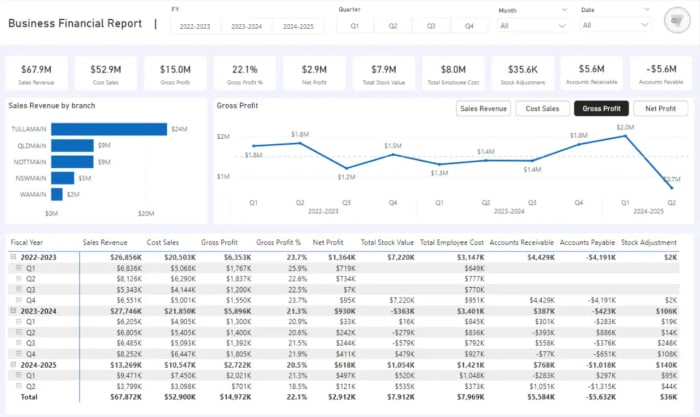Screen dimensions: 700x417
Task: Switch chart to Net Profit
Action: point(660,108)
